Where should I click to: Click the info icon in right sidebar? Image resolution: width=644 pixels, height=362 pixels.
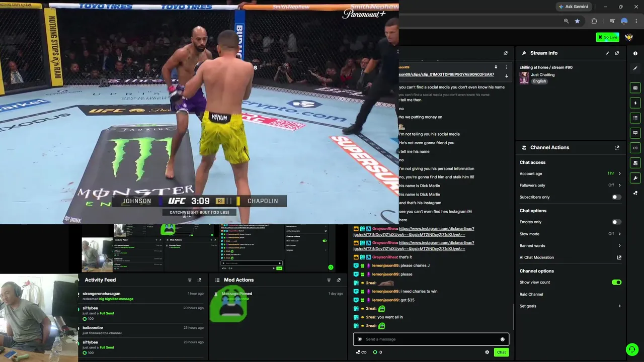pos(635,53)
